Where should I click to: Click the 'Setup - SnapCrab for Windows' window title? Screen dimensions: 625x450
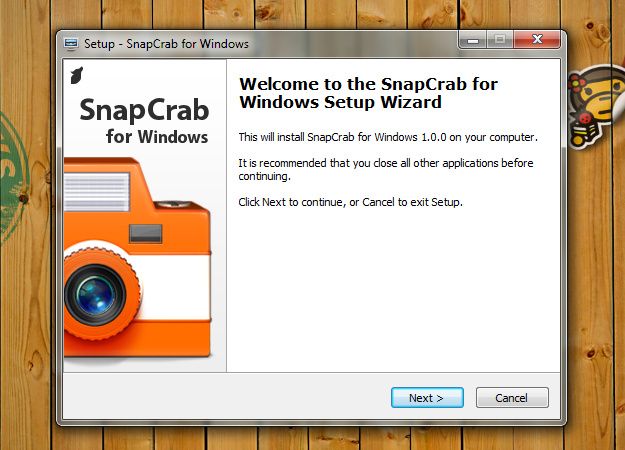click(166, 43)
